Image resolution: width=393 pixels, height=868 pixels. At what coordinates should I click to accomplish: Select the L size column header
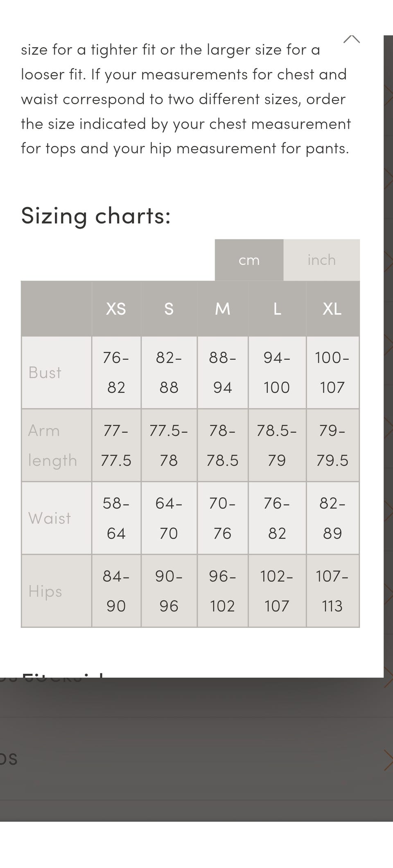(277, 309)
